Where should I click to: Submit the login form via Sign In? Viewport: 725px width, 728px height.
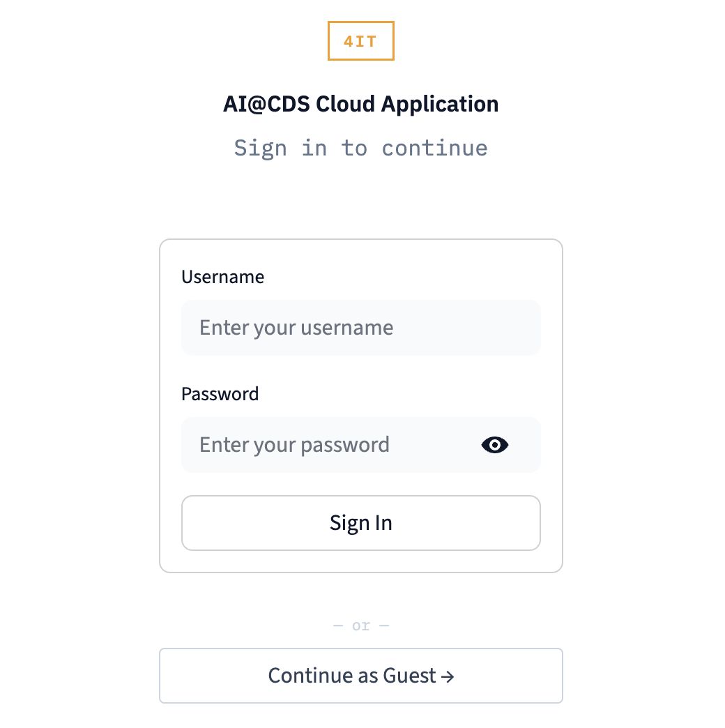360,523
